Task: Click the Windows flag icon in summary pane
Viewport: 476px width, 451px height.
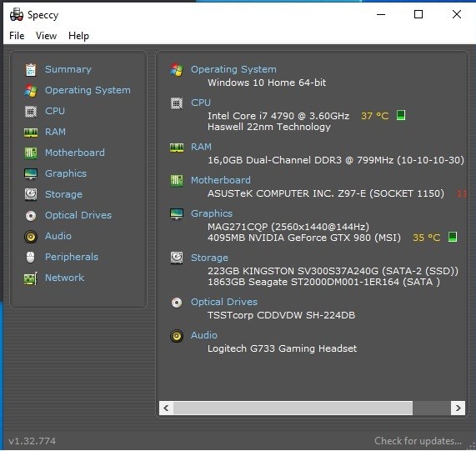Action: click(177, 70)
